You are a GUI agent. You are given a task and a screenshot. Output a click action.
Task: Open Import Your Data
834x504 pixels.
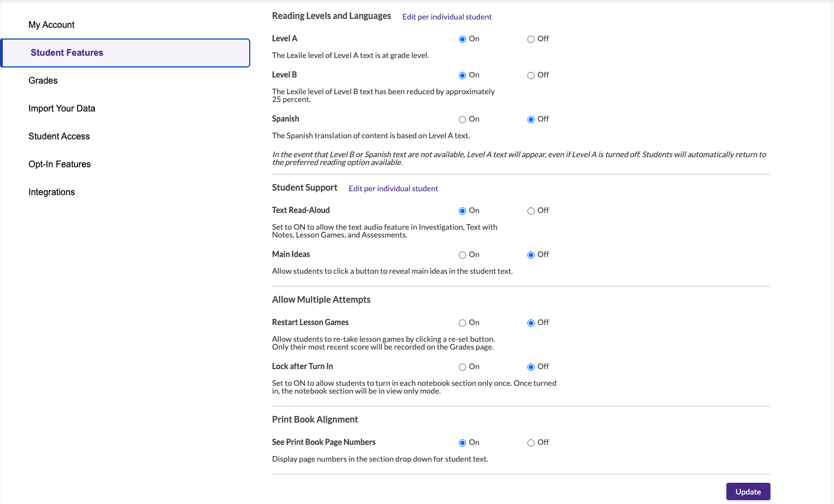tap(62, 108)
